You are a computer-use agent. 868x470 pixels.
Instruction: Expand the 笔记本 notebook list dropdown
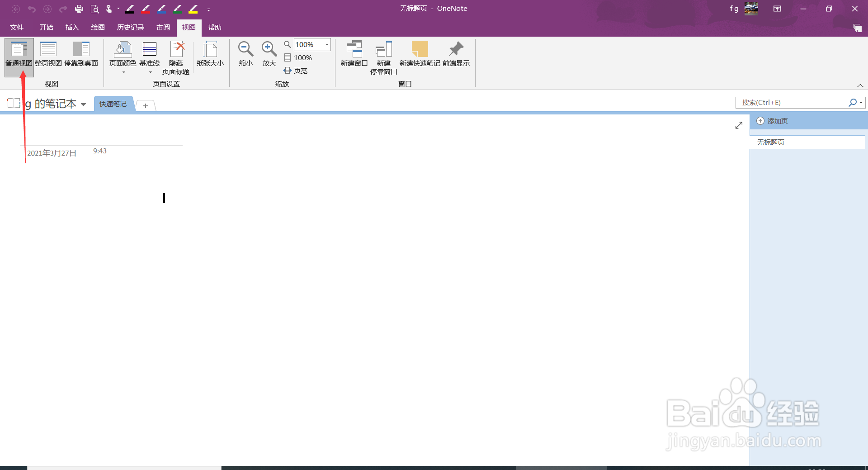[x=84, y=104]
